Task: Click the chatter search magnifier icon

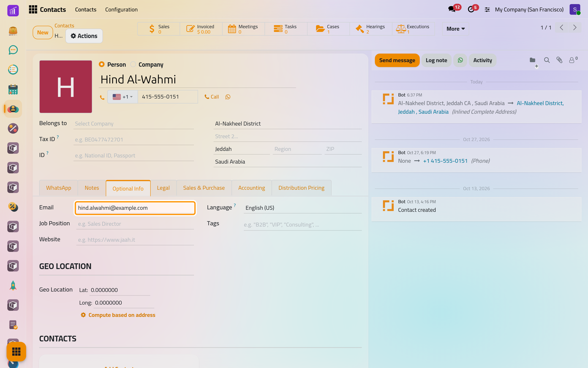Action: click(547, 60)
